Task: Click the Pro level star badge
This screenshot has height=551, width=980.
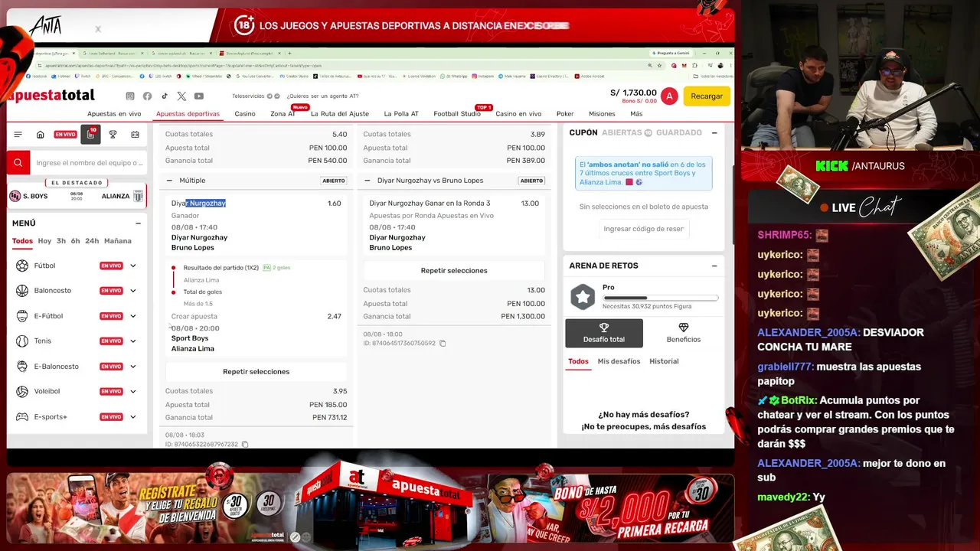Action: [x=583, y=297]
